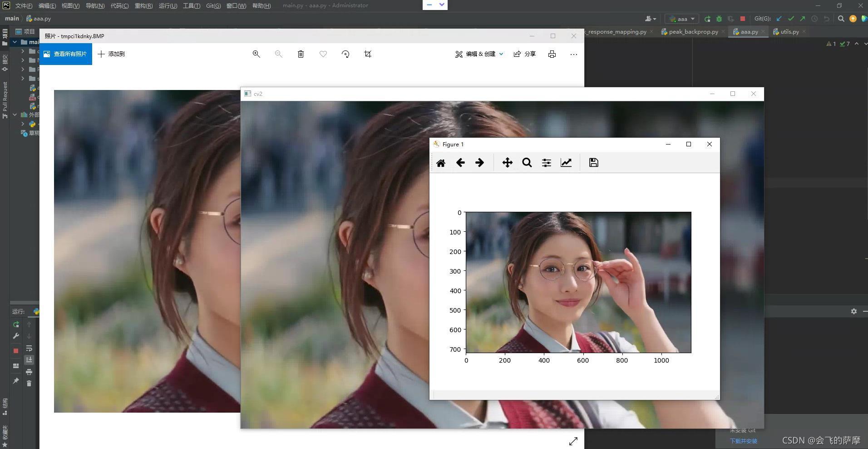The height and width of the screenshot is (449, 868).
Task: Expand the 外部 libraries tree node
Action: coord(15,115)
